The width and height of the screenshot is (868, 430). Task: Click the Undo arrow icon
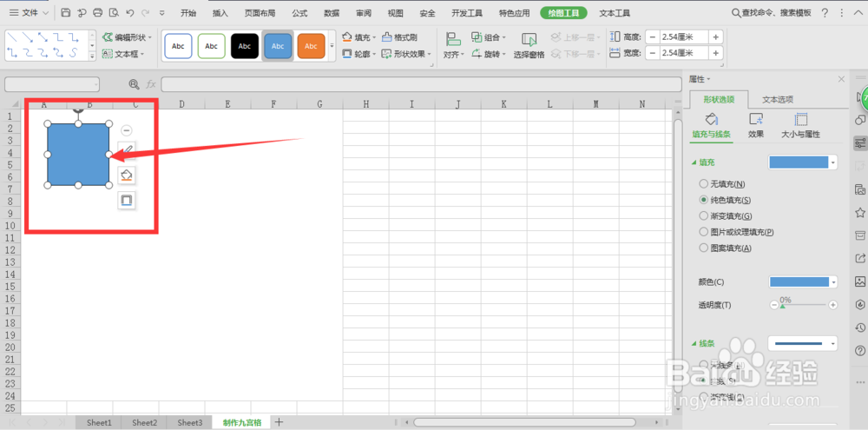click(130, 13)
